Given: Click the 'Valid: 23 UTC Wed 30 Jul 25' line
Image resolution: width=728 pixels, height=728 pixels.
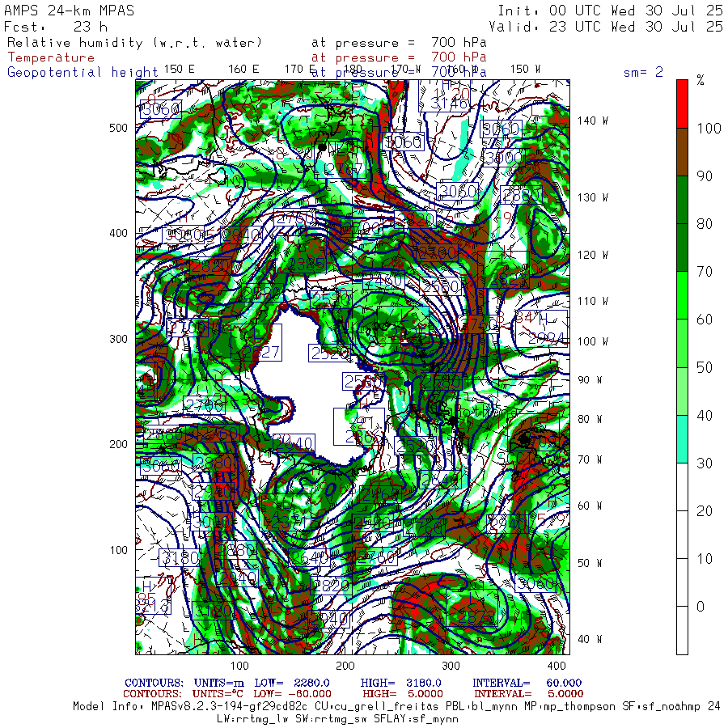Looking at the screenshot, I should 606,27.
